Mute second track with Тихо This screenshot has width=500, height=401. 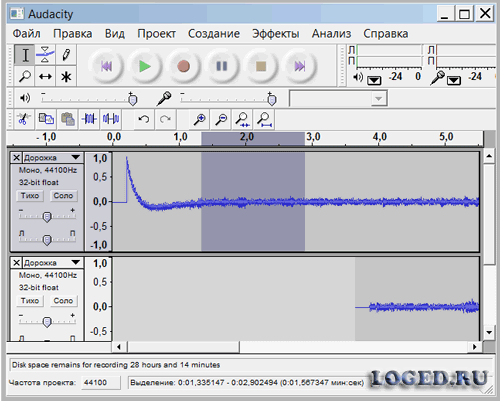click(x=30, y=301)
